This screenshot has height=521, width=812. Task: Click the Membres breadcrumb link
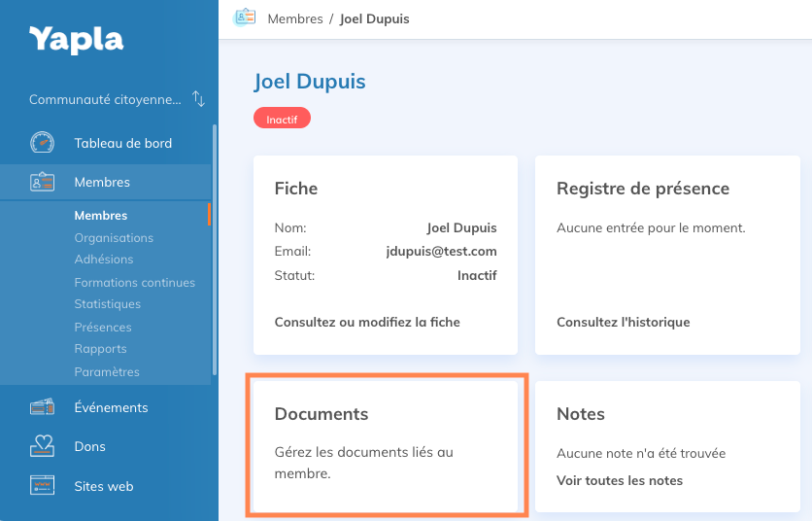point(295,18)
